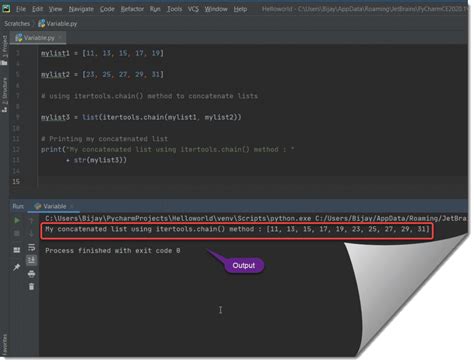
Task: Click the Print console output icon
Action: coord(31,274)
